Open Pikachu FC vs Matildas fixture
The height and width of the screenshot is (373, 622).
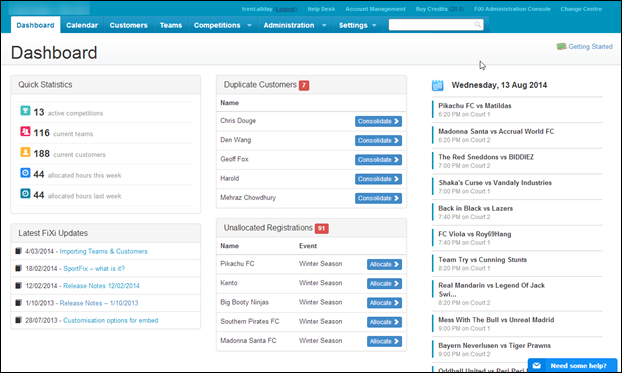(475, 106)
